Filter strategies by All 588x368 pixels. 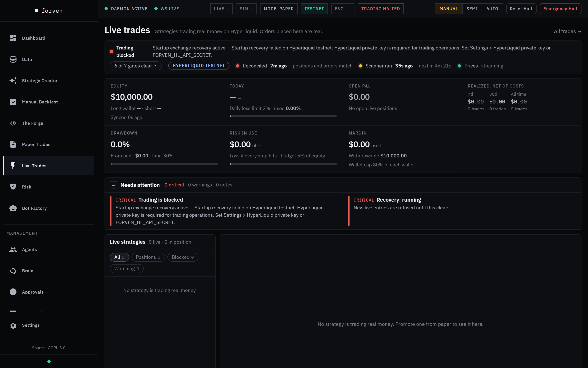119,257
